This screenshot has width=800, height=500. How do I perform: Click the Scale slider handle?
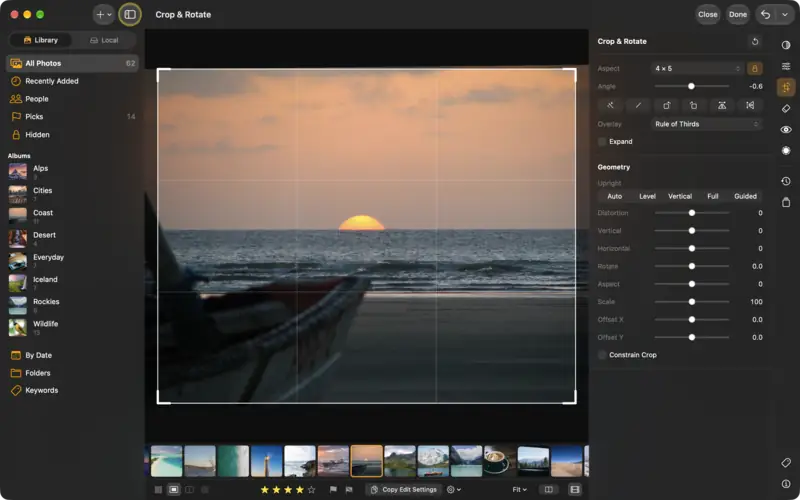692,302
